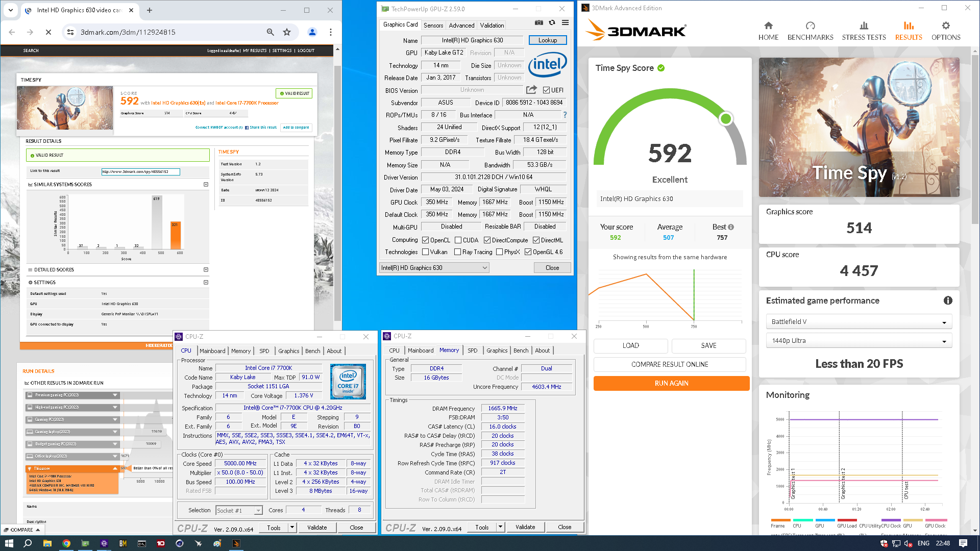
Task: Click Add to compare on 3dmark.com
Action: pos(296,128)
